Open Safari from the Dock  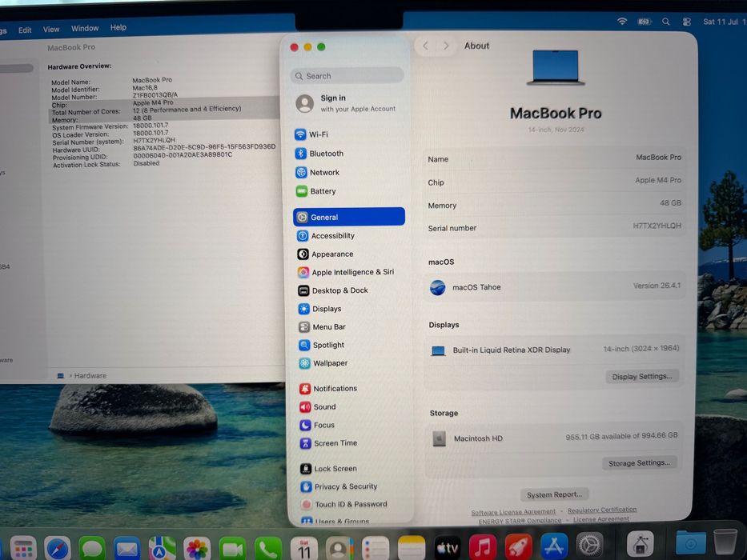pyautogui.click(x=57, y=549)
